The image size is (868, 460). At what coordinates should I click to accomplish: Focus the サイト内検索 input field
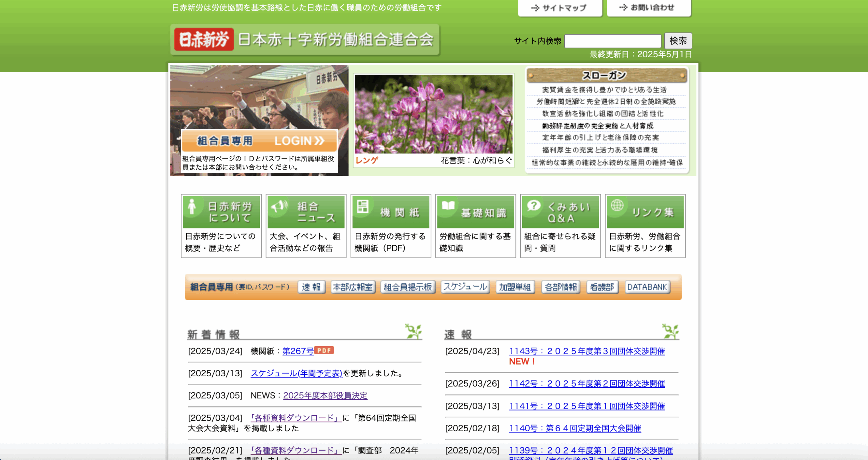[x=612, y=41]
